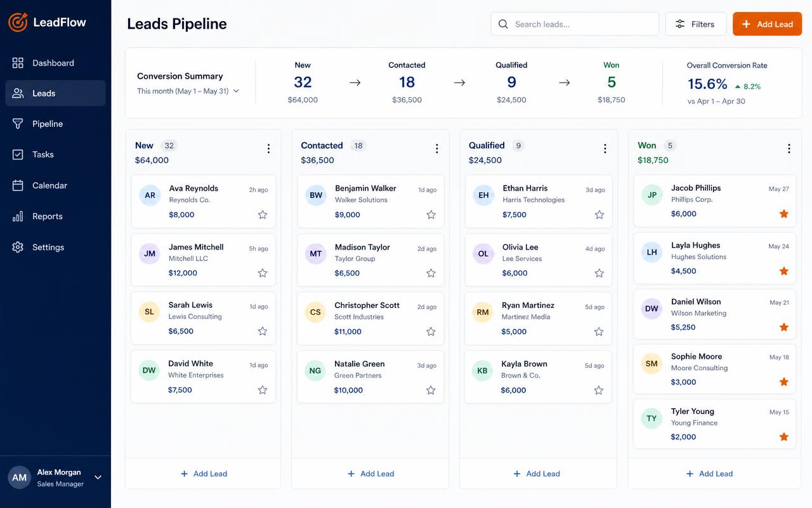Expand Alex Morgan user menu chevron
This screenshot has height=508, width=812.
click(x=98, y=478)
